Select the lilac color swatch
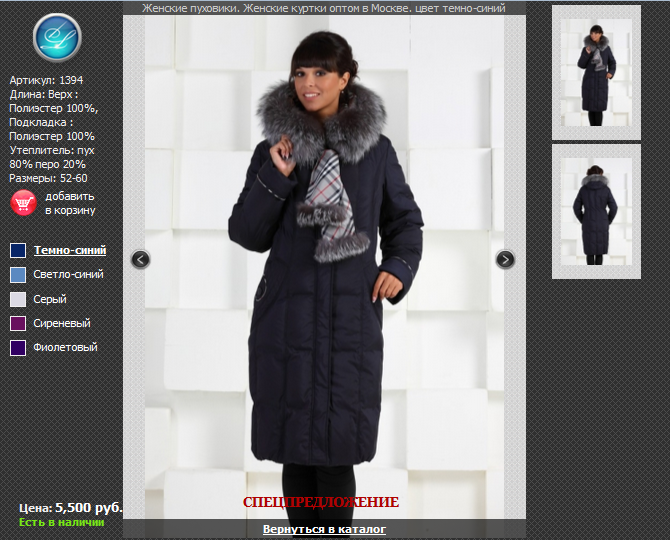Screen dimensions: 670x540 (x=18, y=323)
